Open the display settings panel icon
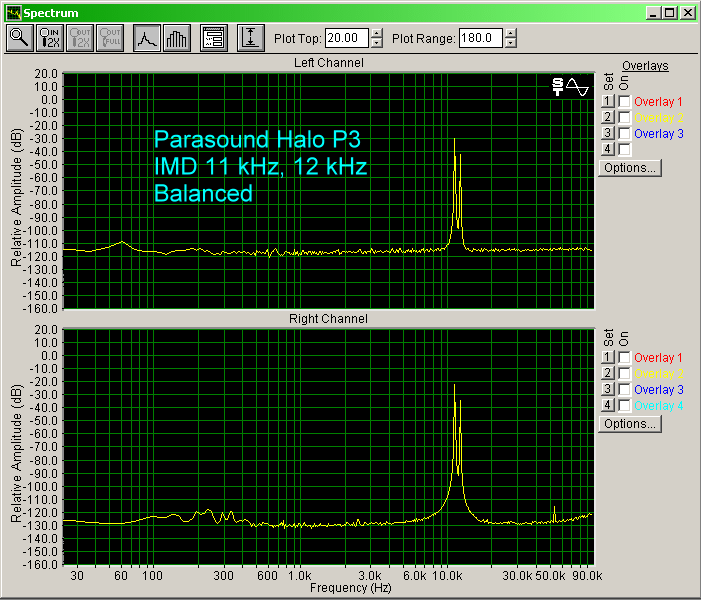Screen dimensions: 701x600 [x=213, y=38]
